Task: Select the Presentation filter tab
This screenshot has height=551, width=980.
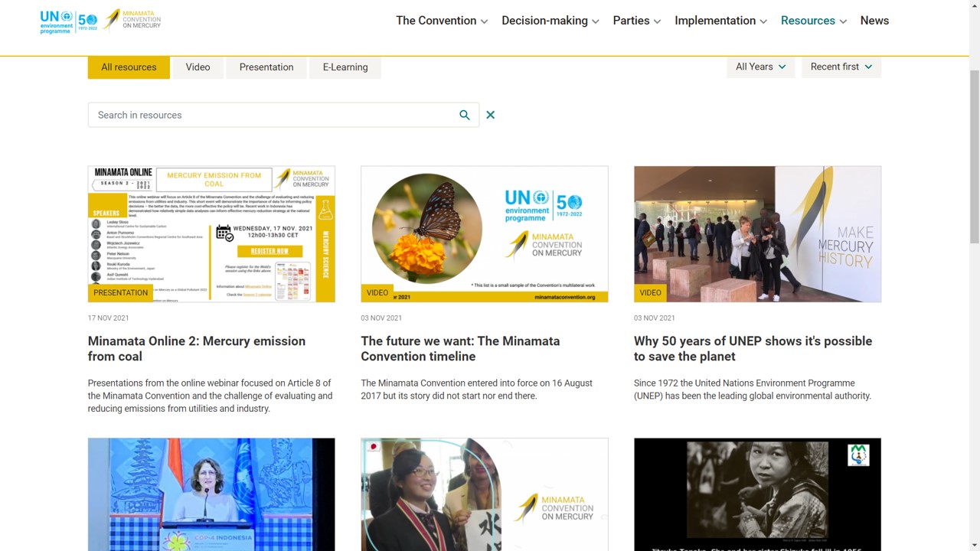Action: tap(266, 67)
